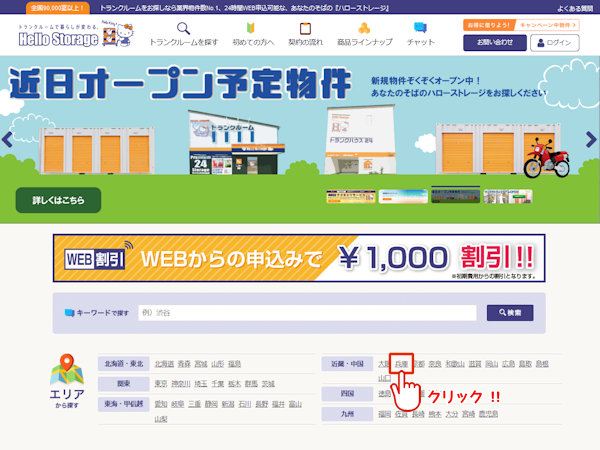Open the 佐賀 area link

coord(401,414)
